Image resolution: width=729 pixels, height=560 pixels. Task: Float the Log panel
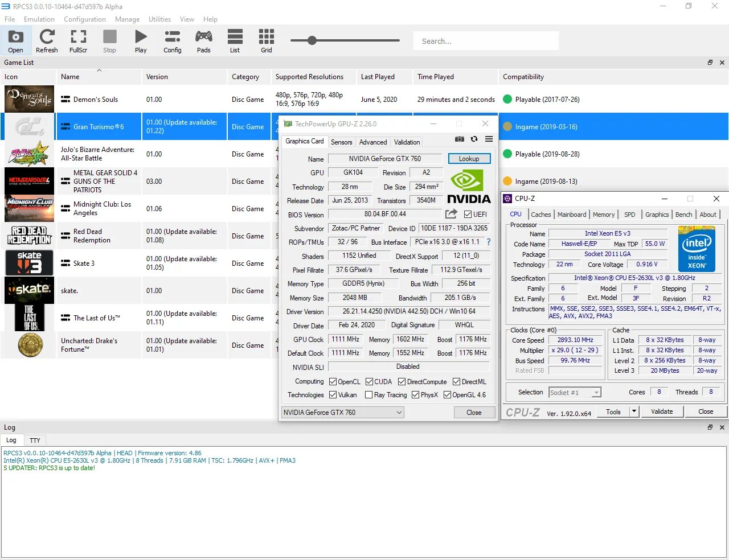710,427
